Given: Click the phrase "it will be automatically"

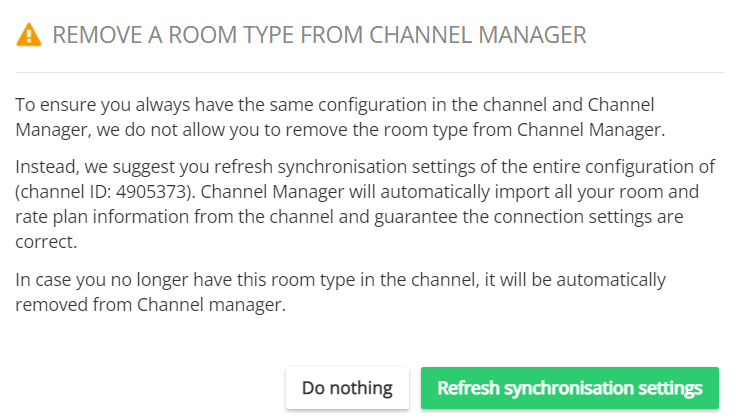Looking at the screenshot, I should 575,280.
